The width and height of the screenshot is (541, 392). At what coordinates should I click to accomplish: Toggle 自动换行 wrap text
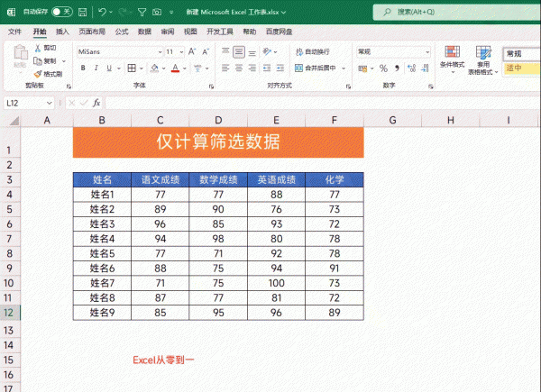coord(313,51)
